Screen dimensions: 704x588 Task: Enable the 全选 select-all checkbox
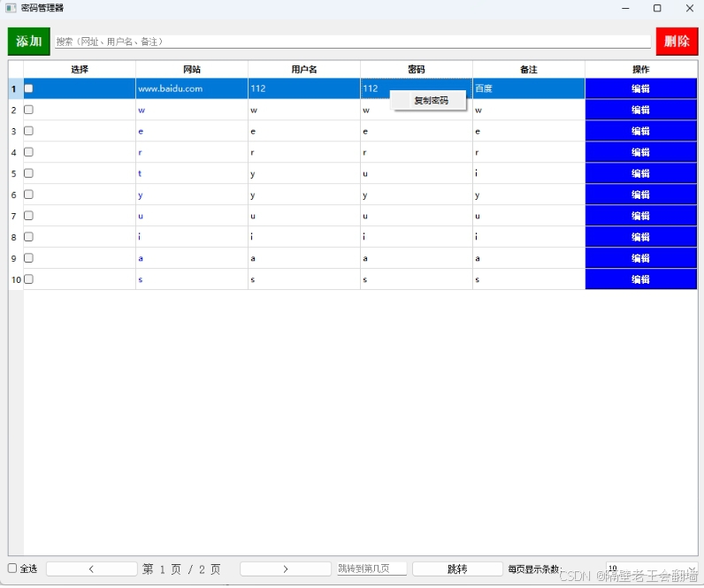[x=12, y=569]
